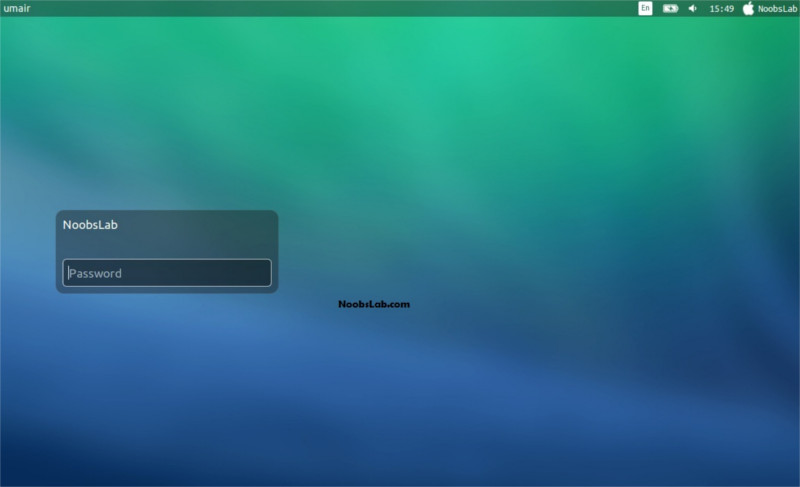Viewport: 800px width, 487px height.
Task: Open the 15:49 clock indicator
Action: pos(721,8)
